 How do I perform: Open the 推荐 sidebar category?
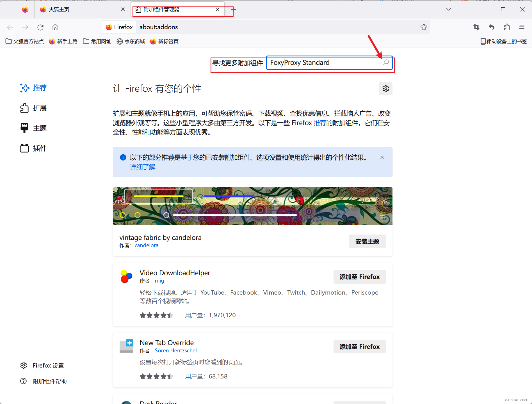point(33,88)
